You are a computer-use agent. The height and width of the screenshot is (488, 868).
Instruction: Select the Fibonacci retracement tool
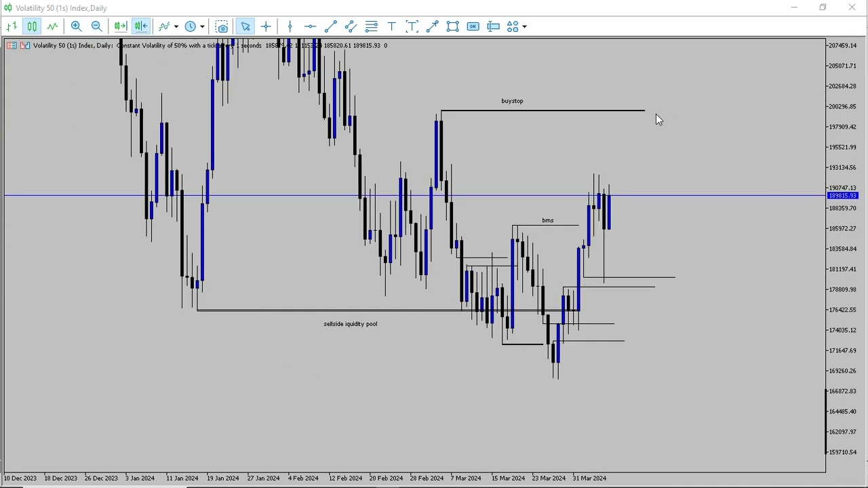(x=371, y=26)
